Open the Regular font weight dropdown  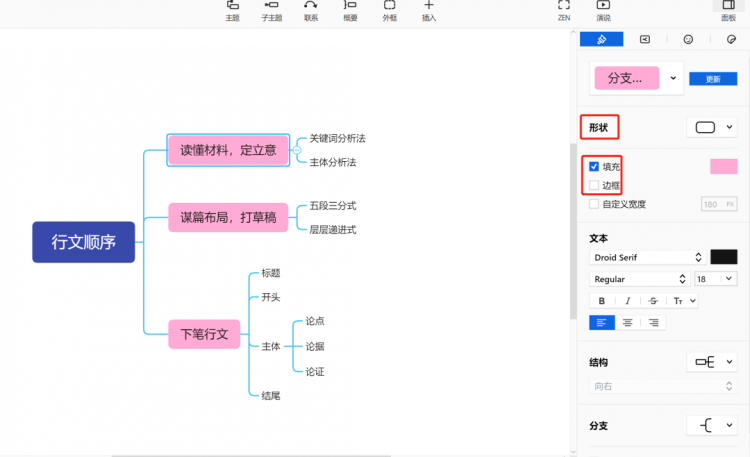click(640, 279)
